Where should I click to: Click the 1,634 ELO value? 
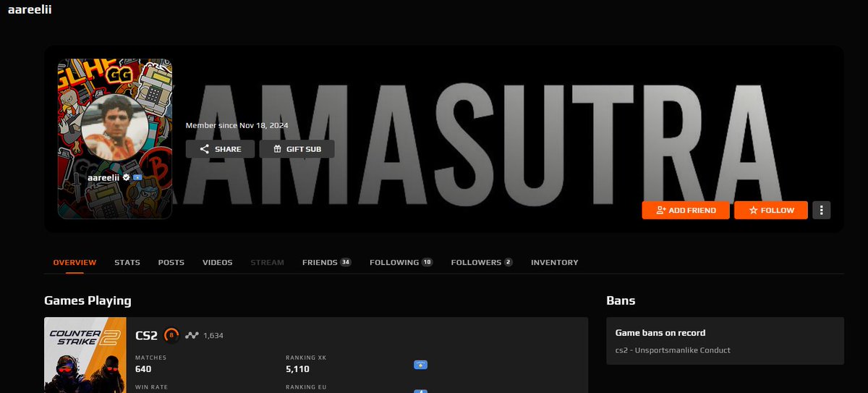click(213, 335)
